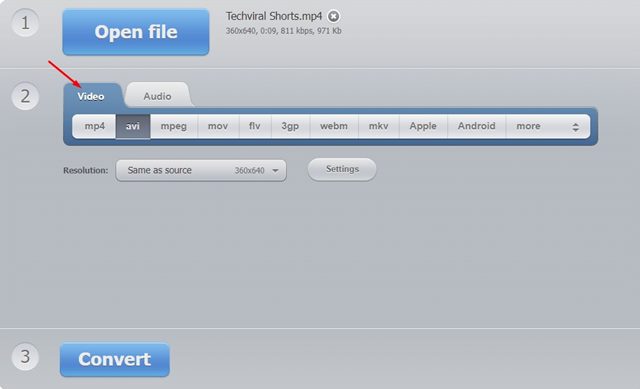Remove the Techviral Shorts.mp4 file

pos(333,16)
